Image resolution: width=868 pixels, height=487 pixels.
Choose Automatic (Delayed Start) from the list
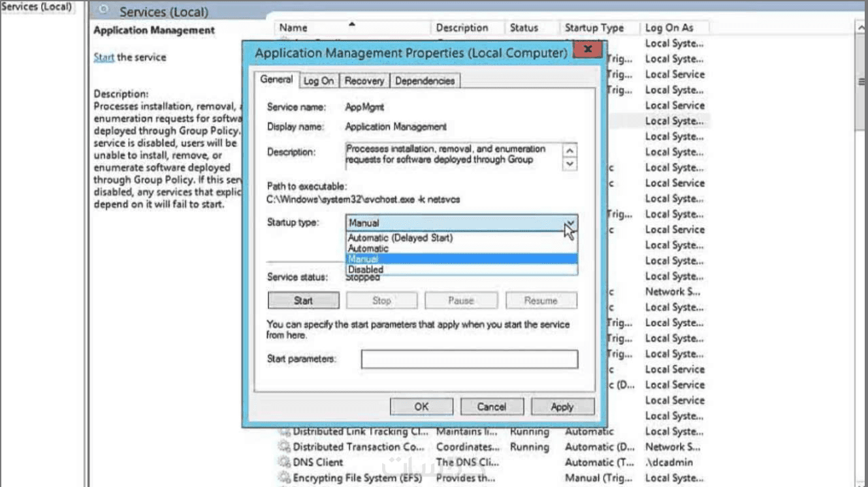point(461,238)
